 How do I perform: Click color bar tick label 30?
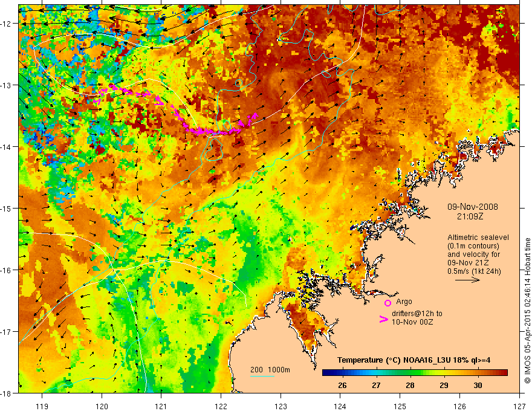click(478, 385)
